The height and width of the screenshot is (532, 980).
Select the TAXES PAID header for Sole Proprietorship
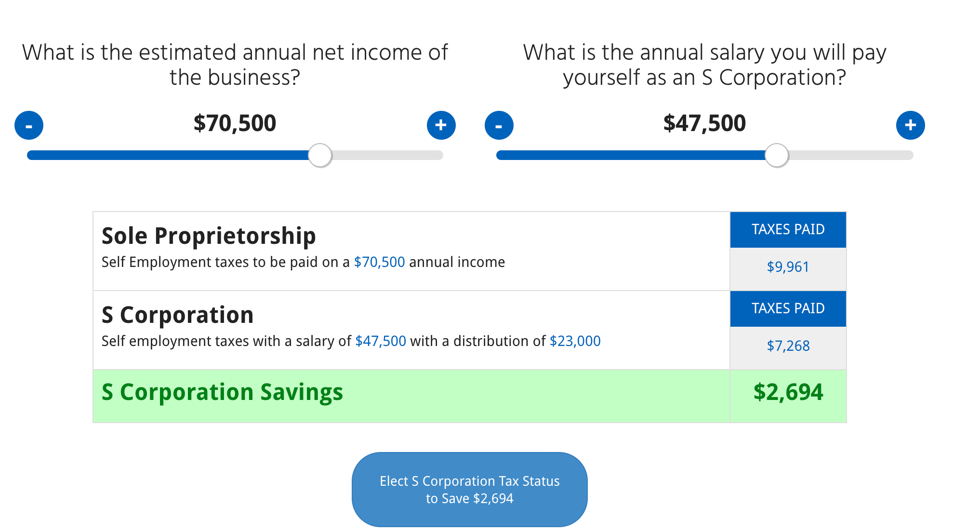[788, 229]
